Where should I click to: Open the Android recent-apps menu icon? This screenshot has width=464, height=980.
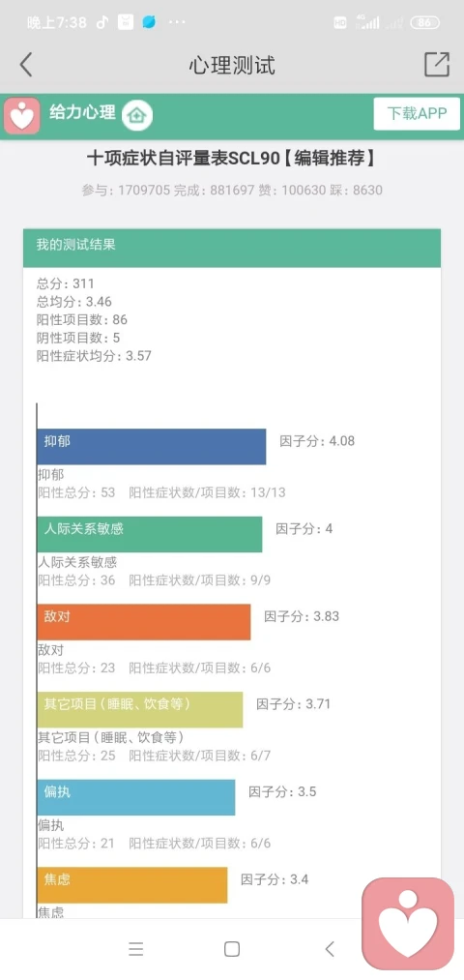[136, 949]
